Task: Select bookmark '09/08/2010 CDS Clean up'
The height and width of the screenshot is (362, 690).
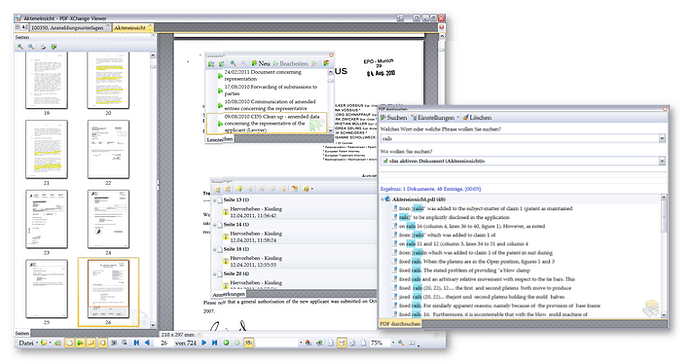Action: (x=267, y=123)
